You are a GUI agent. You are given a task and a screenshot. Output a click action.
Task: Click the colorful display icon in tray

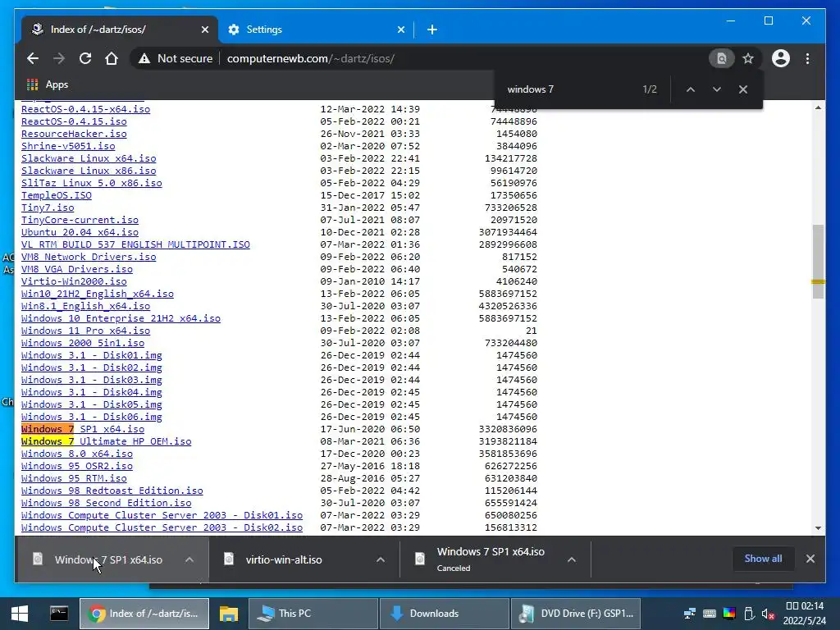point(729,614)
